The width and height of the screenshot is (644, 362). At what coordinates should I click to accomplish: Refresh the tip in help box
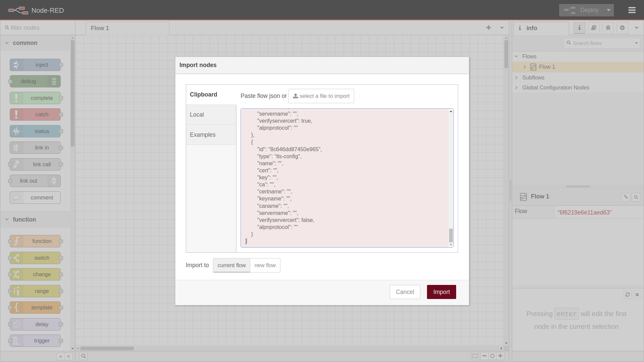click(628, 295)
